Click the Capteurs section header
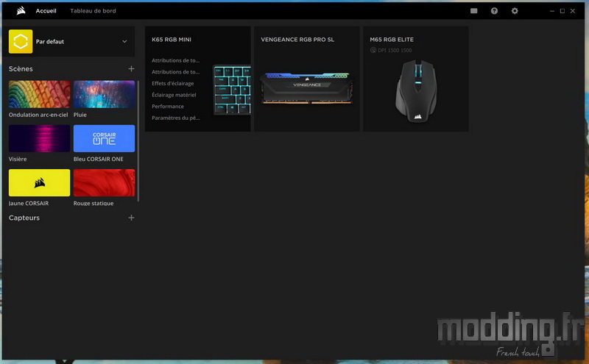 (x=24, y=218)
